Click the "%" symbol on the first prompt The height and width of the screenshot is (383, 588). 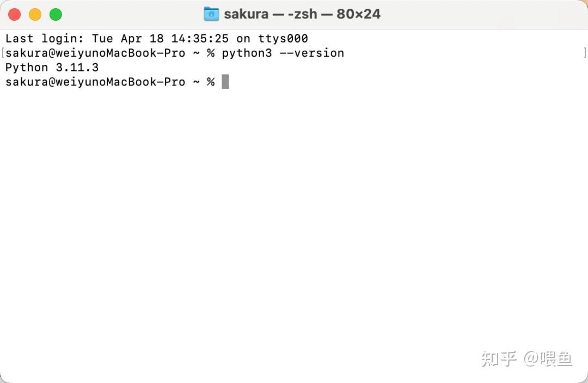coord(211,53)
